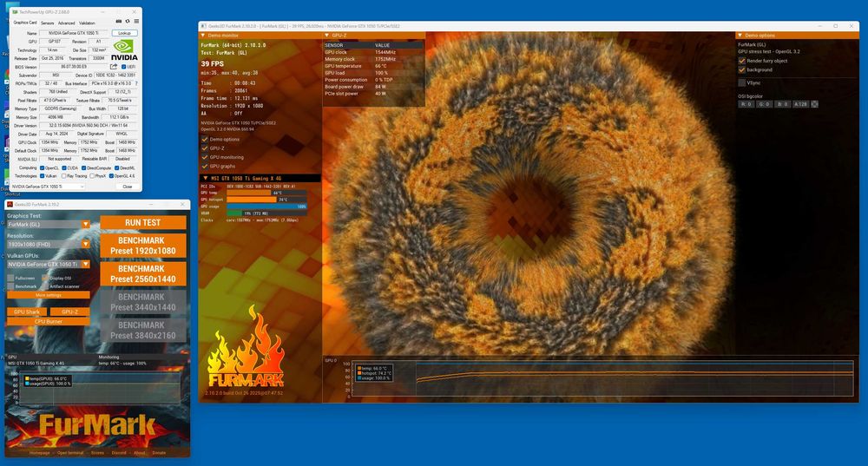The image size is (868, 466).
Task: Switch to the Sensors tab in GPU-Z
Action: [48, 23]
